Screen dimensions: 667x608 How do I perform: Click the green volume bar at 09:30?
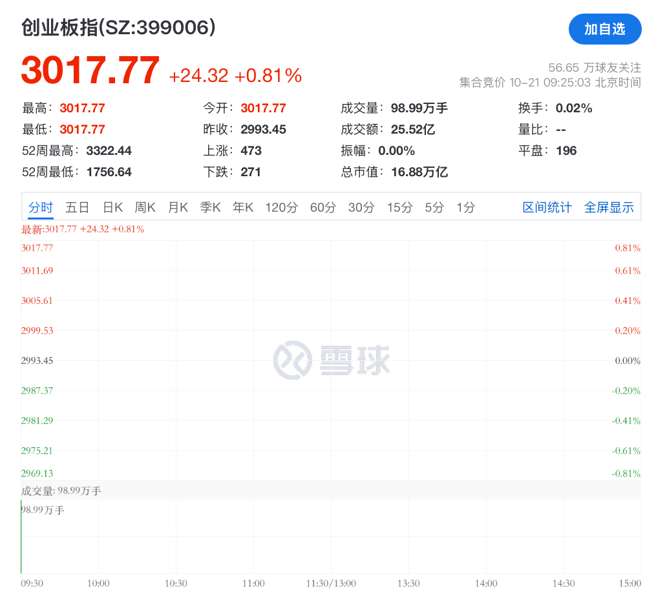pos(21,540)
